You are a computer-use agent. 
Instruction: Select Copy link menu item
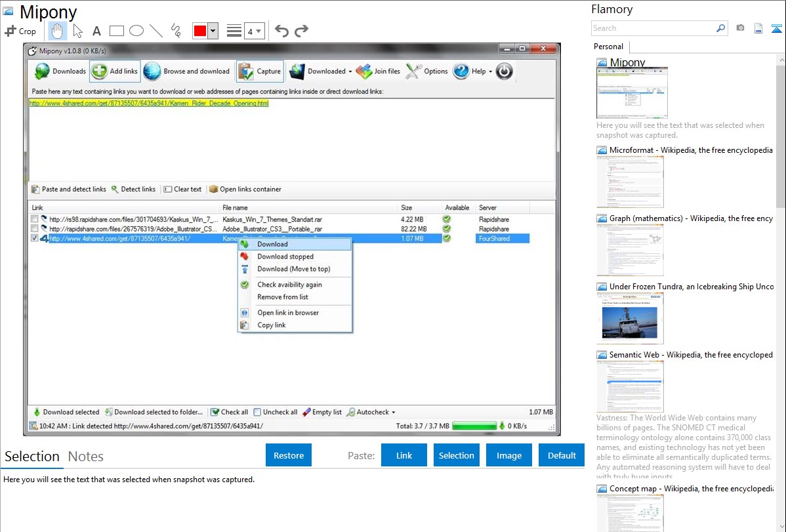click(295, 325)
